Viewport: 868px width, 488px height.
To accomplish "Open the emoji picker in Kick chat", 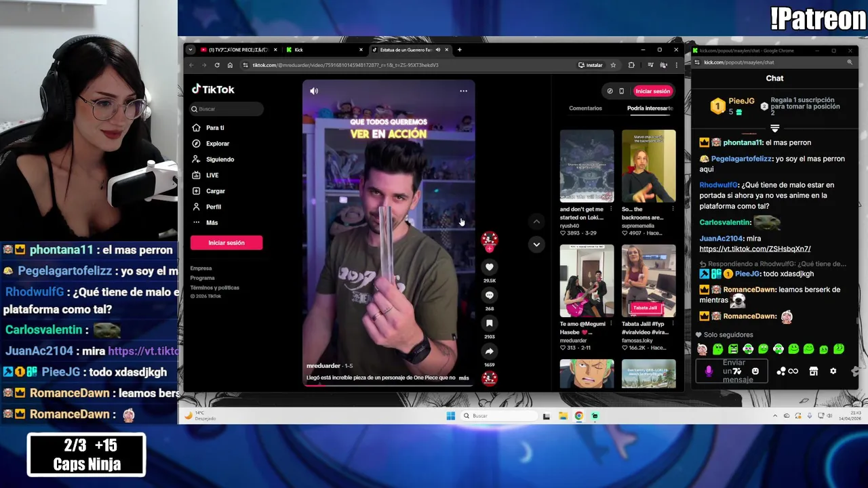I will (x=755, y=371).
